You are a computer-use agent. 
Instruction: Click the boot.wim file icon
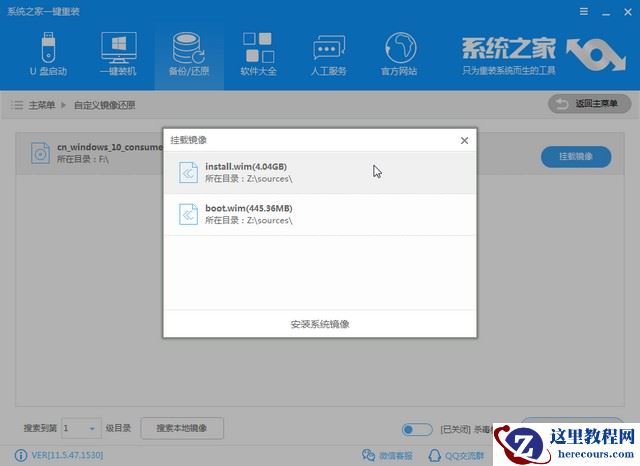(188, 214)
